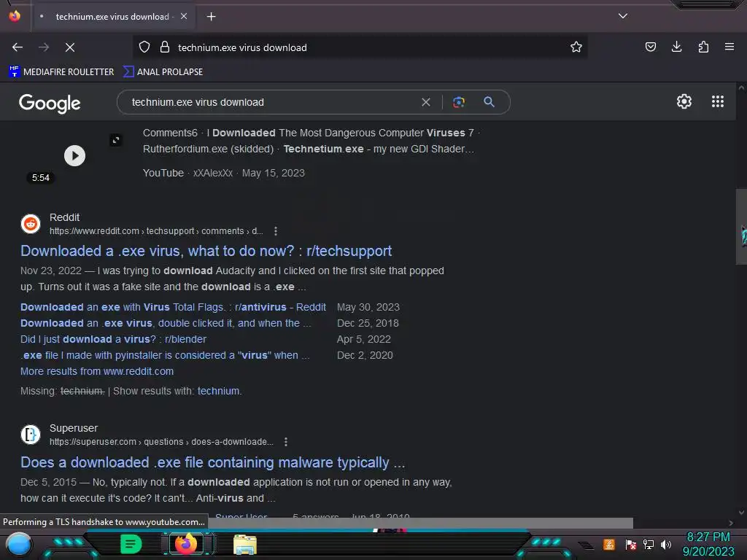Open File Explorer from the taskbar

245,545
